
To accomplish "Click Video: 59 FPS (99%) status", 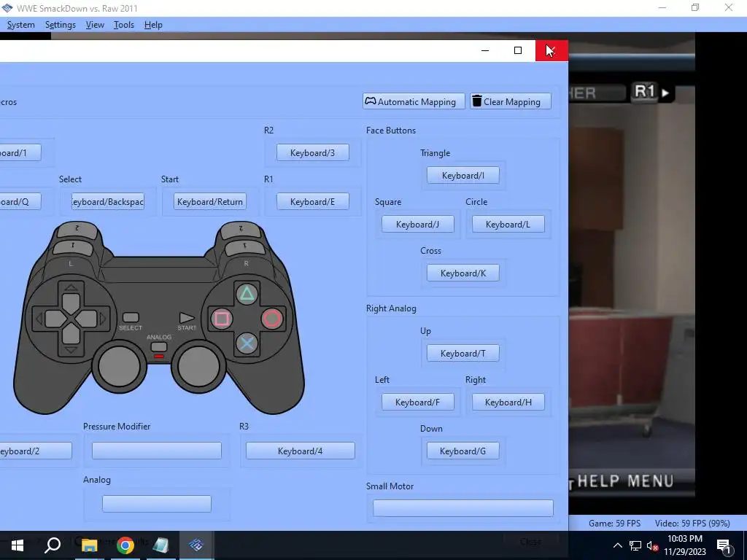I will [692, 524].
